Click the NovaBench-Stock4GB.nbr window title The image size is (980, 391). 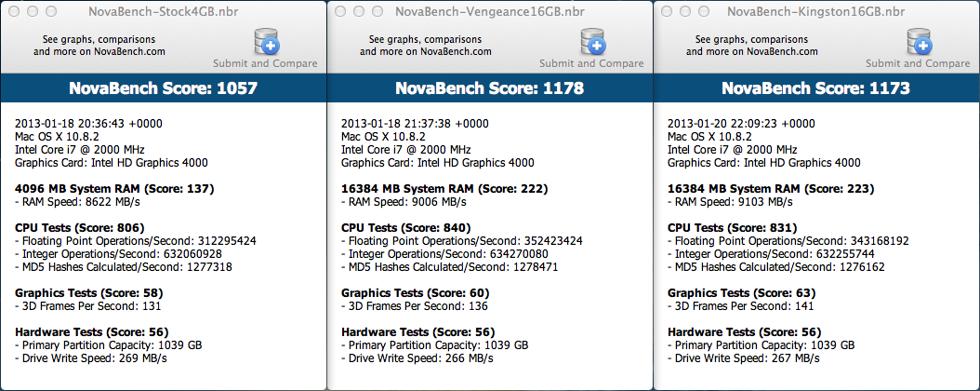tap(163, 11)
